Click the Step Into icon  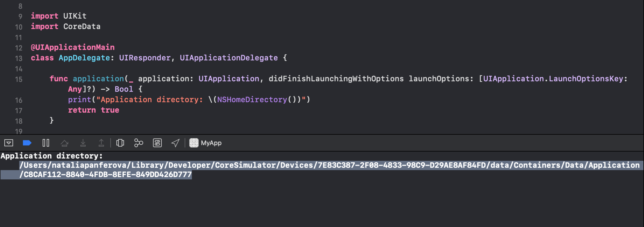pyautogui.click(x=83, y=143)
